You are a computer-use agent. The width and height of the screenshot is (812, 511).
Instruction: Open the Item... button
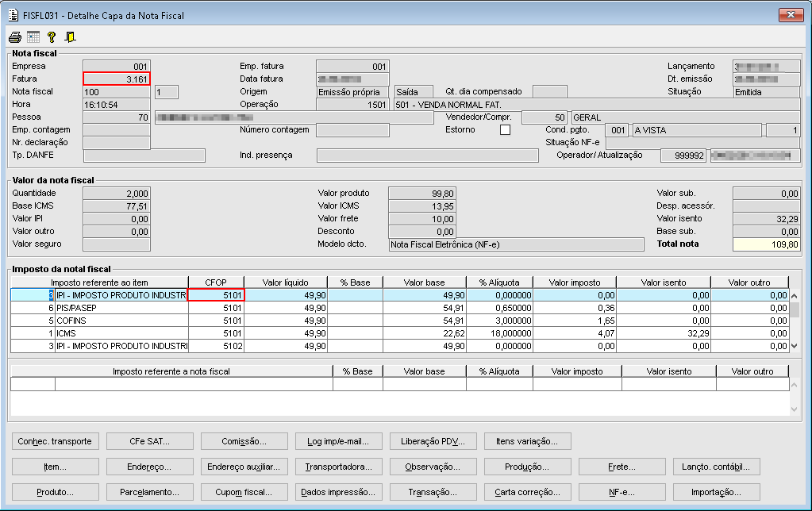55,467
